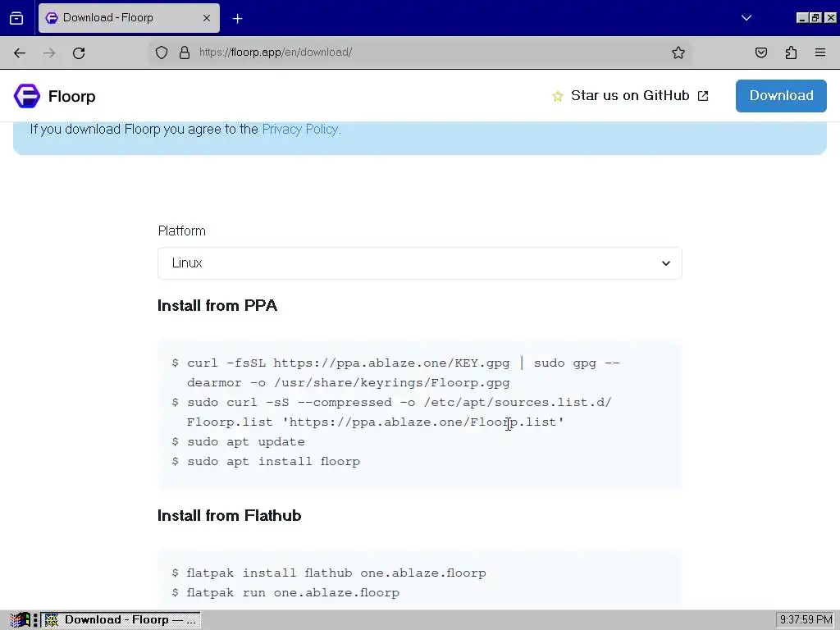Go to Floorp home text link

pos(72,97)
